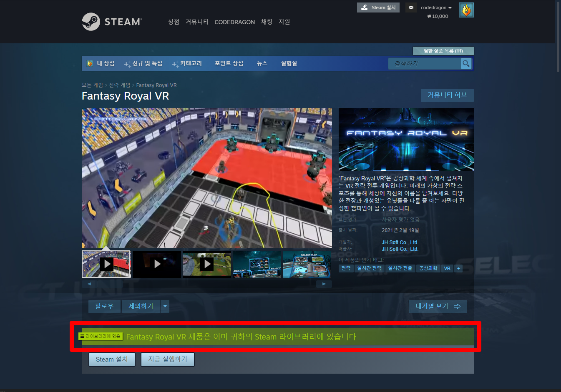Click in the 검색하기 search field
Screen dimensions: 561x392
425,63
